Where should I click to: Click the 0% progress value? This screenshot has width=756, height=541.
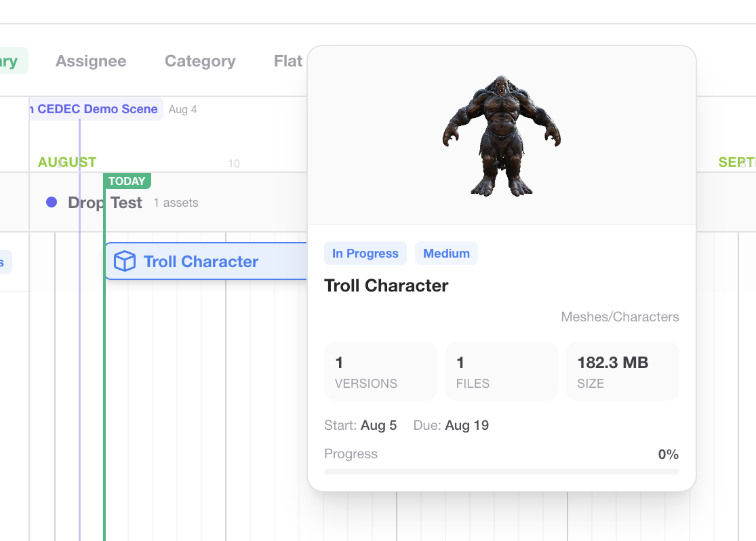pyautogui.click(x=669, y=454)
